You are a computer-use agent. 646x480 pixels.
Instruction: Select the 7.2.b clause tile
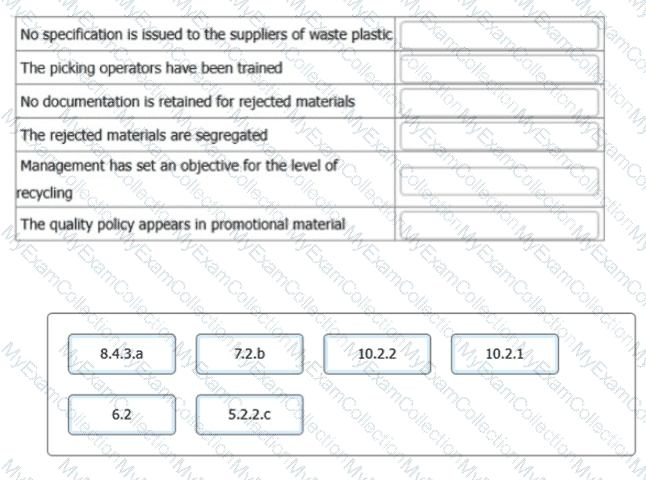249,354
